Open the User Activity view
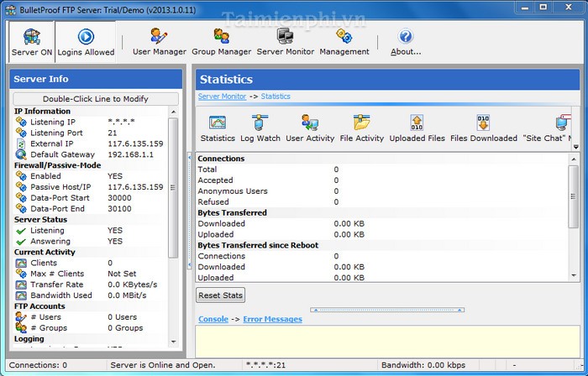 310,128
